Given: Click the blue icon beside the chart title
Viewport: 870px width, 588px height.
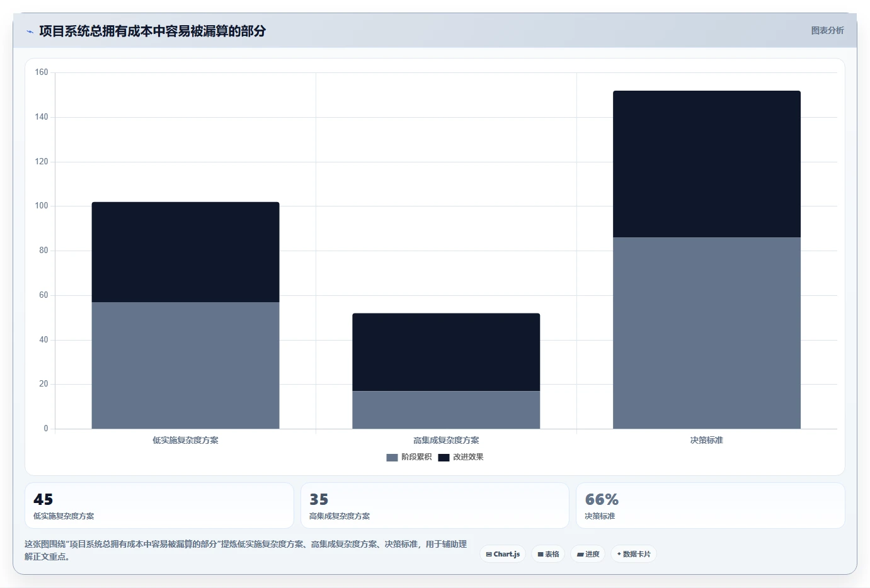Looking at the screenshot, I should coord(30,31).
